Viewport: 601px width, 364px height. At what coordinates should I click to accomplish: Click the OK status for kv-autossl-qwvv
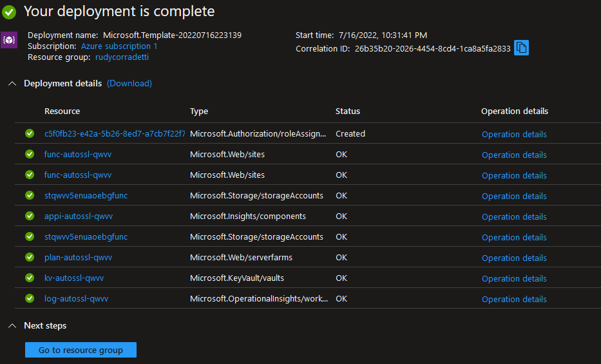[x=341, y=278]
